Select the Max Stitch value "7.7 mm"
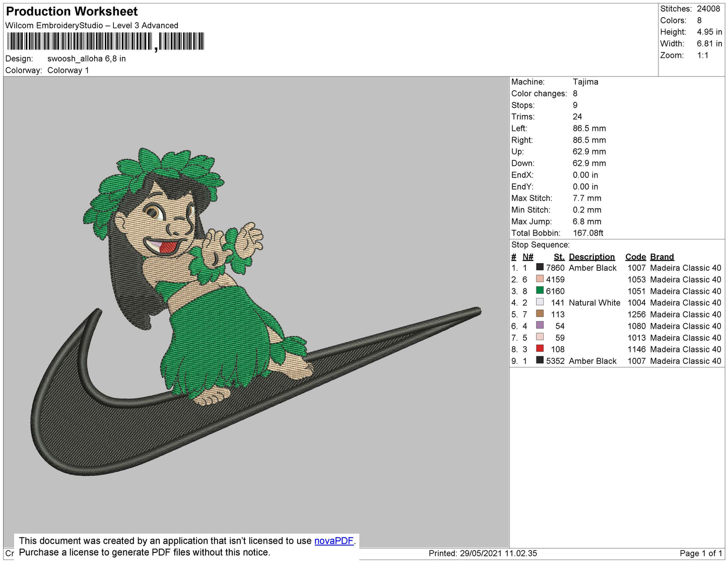 point(587,198)
